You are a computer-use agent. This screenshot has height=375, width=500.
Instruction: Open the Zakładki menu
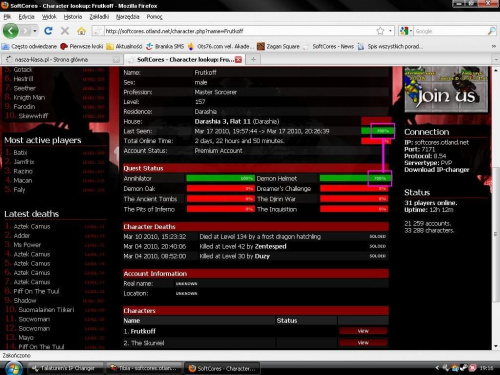99,17
